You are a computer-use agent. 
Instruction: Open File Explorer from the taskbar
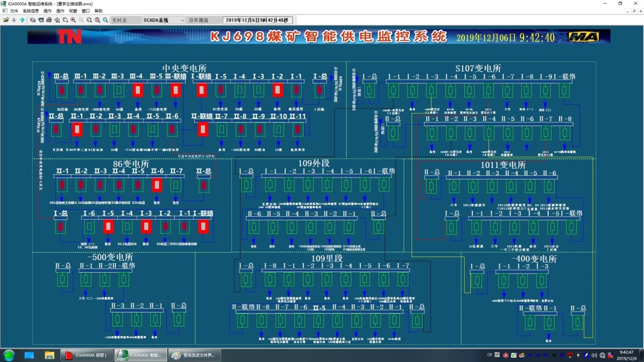49,355
